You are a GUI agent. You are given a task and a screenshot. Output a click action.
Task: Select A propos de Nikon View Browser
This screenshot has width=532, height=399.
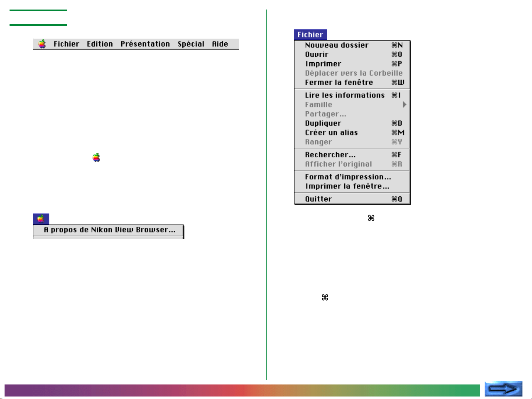[109, 230]
